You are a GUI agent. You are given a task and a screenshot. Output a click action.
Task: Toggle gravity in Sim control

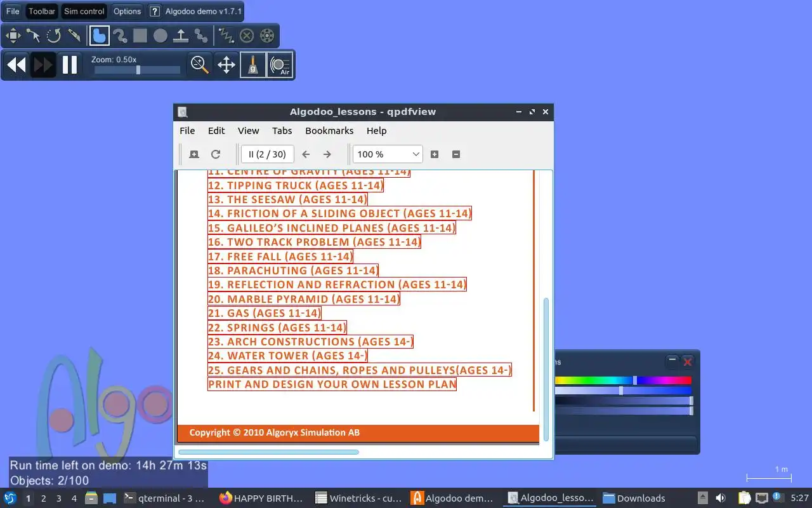coord(253,65)
